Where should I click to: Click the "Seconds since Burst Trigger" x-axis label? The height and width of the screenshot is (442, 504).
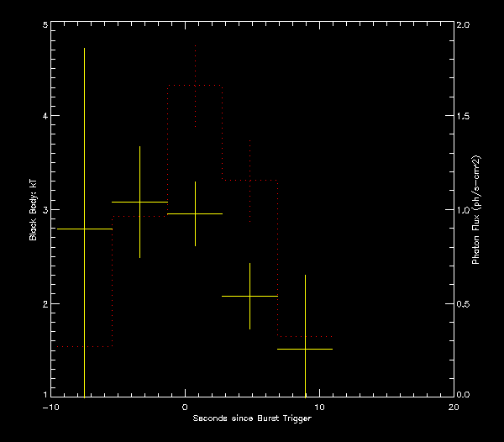[252, 418]
